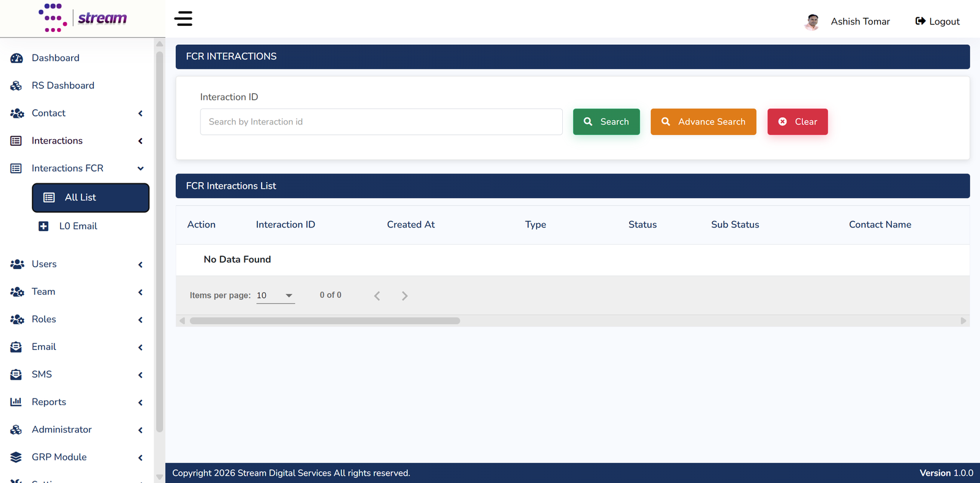Screen dimensions: 980x483
Task: Focus the Search by Interaction id field
Action: pyautogui.click(x=381, y=122)
